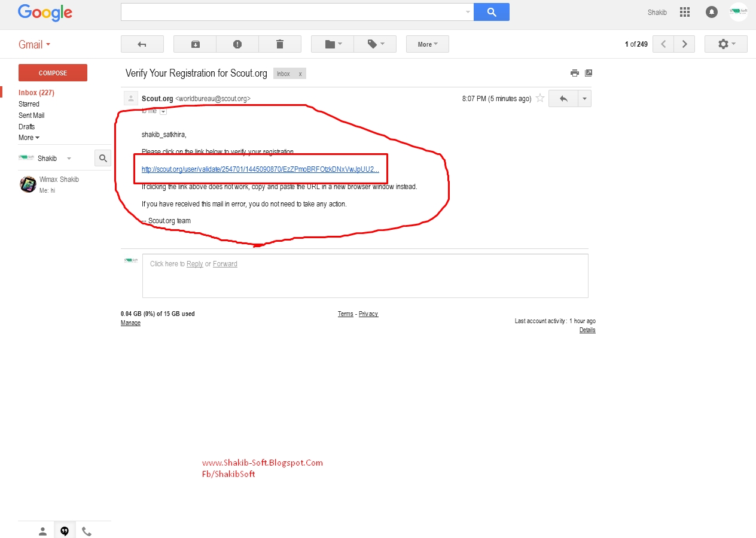Open account activity Details link
The width and height of the screenshot is (756, 538).
click(587, 330)
